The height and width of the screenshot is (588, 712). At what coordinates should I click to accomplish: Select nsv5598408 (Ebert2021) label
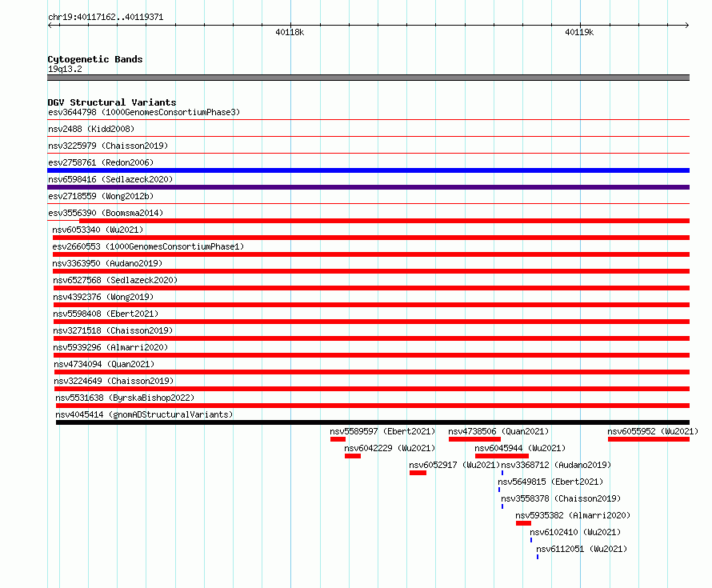106,314
